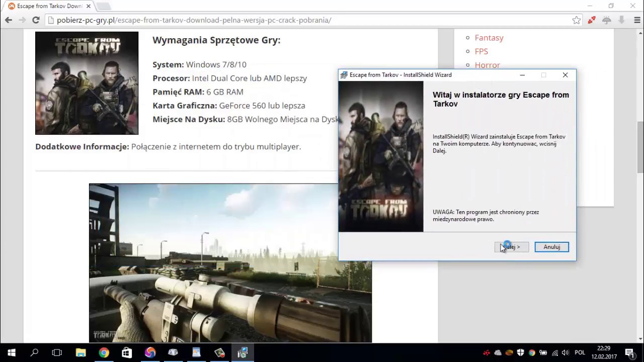Click the lambda keyboard taskbar app
This screenshot has width=644, height=362.
pyautogui.click(x=173, y=352)
